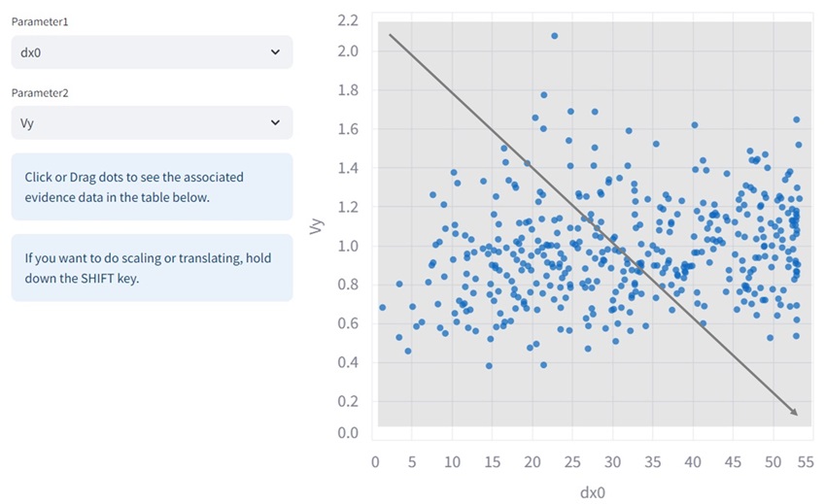
Task: Click the dx0 x-axis title below the chart
Action: pyautogui.click(x=593, y=492)
